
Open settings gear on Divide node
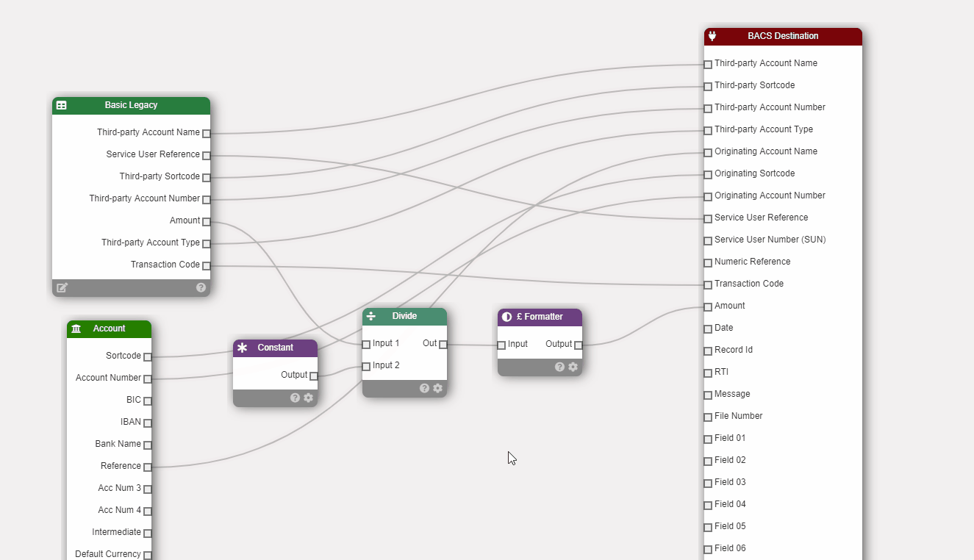[x=437, y=388]
